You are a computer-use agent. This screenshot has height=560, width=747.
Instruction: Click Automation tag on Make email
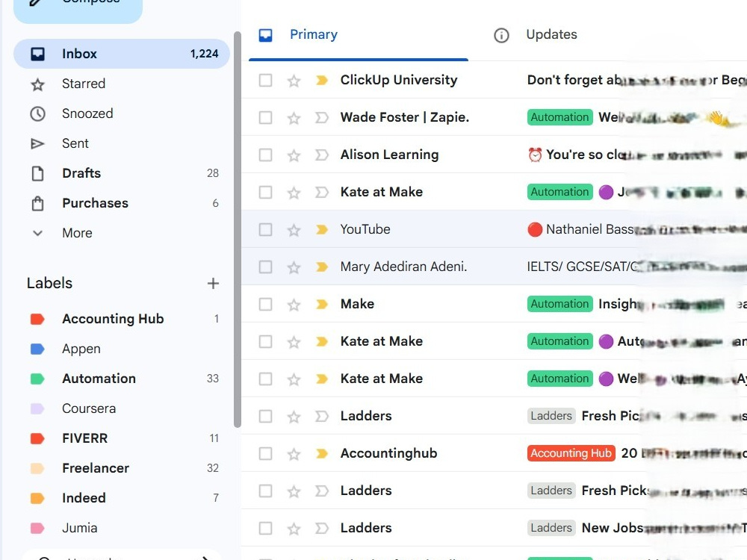coord(560,305)
